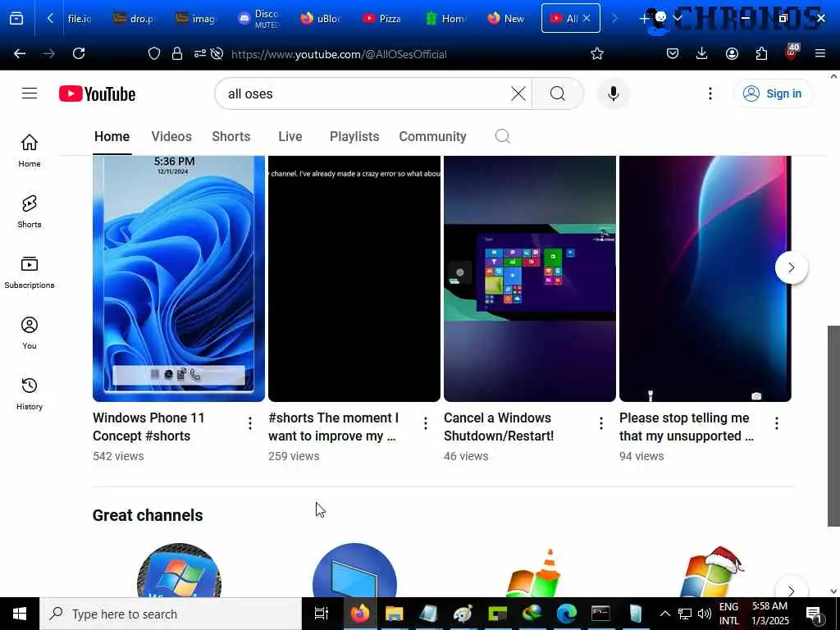The image size is (840, 630).
Task: Open uBlock extension icon with badge 40
Action: coord(792,52)
